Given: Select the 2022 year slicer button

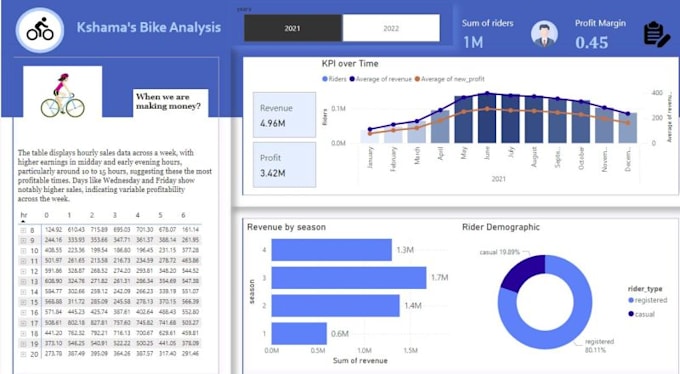Looking at the screenshot, I should click(x=391, y=28).
